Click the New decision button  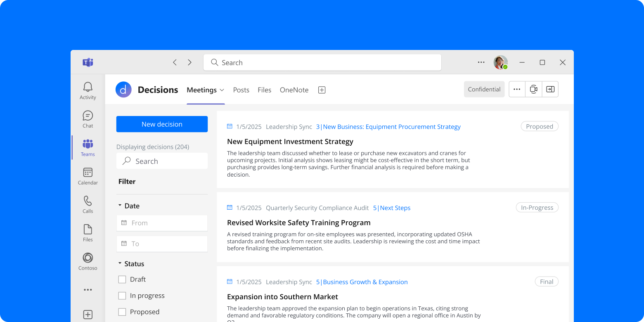(x=162, y=124)
